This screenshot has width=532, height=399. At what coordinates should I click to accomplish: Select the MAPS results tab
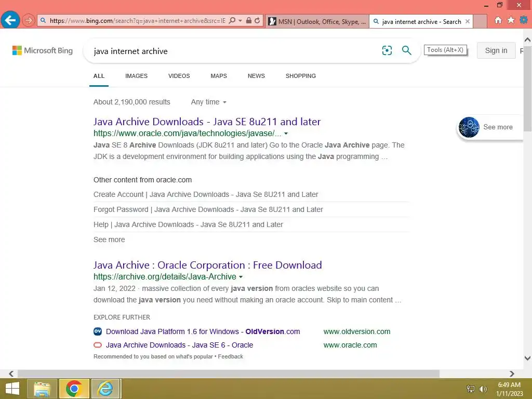tap(219, 76)
